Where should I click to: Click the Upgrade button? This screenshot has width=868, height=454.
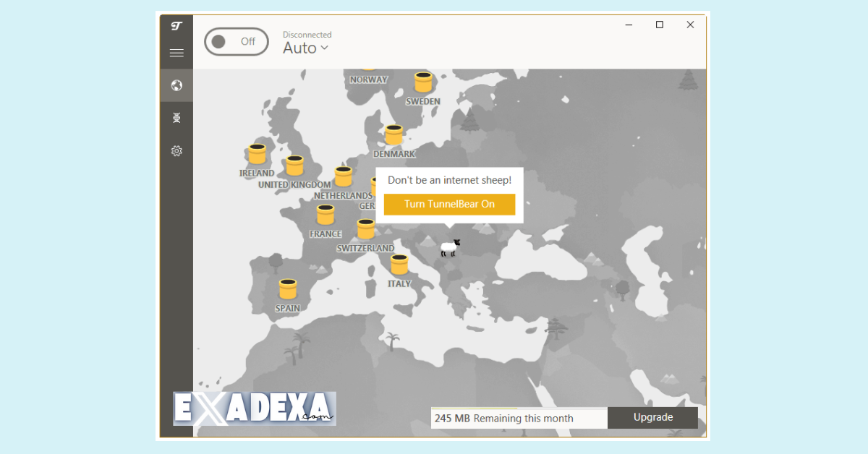[x=652, y=417]
